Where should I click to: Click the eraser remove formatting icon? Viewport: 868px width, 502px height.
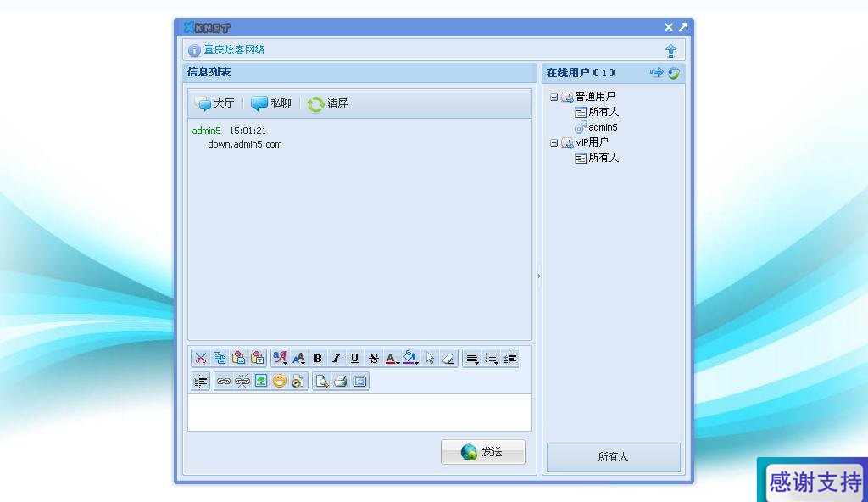(448, 358)
